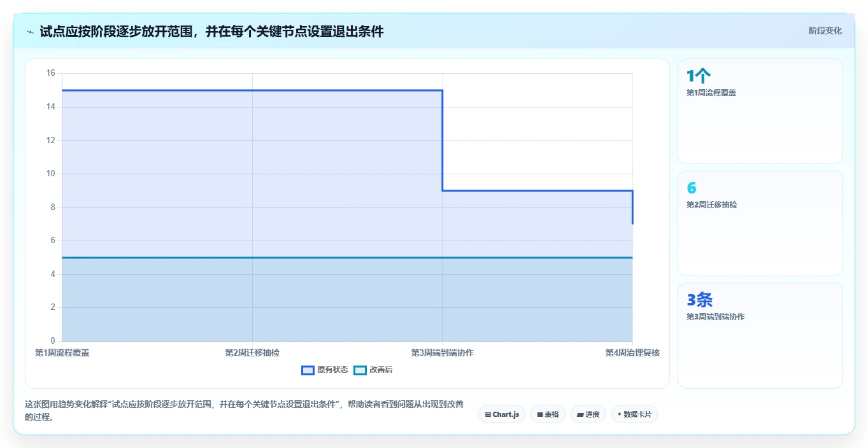Viewport: 868px width, 448px height.
Task: Click the 原有状态 legend color box
Action: point(308,370)
